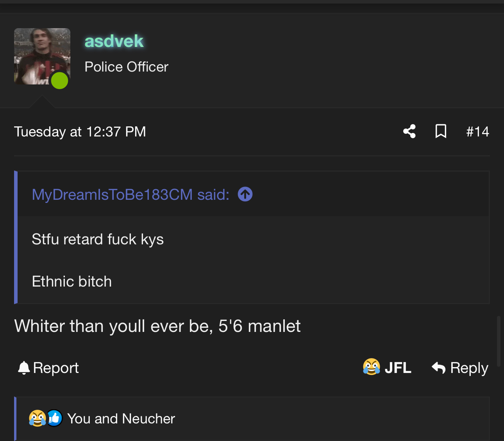The image size is (504, 441).
Task: Click the curved reply arrow icon
Action: (x=438, y=368)
